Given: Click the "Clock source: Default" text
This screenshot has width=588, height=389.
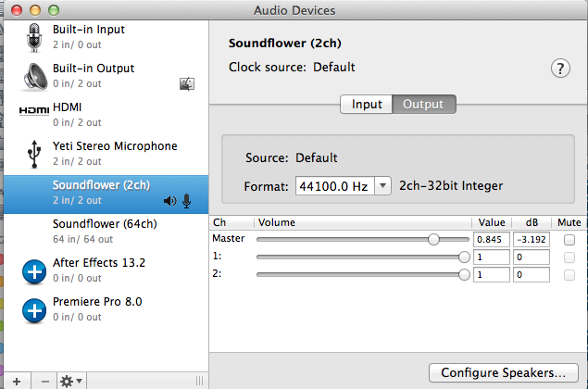Looking at the screenshot, I should coord(292,67).
